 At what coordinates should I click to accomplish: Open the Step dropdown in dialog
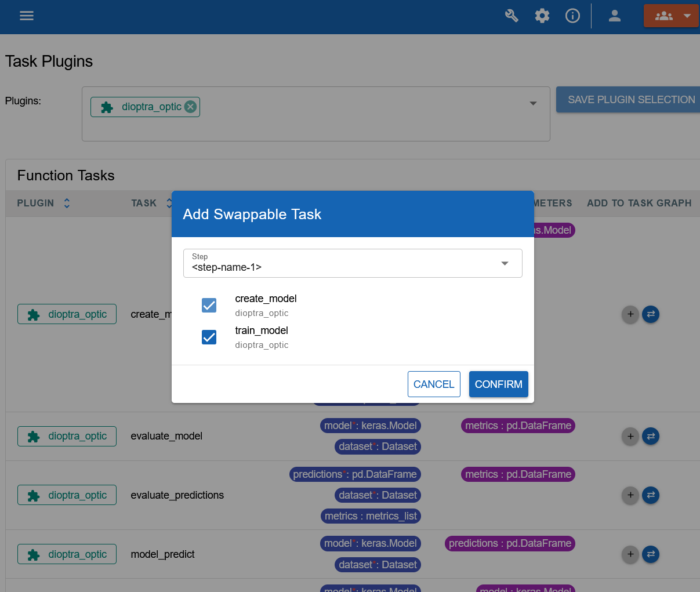pyautogui.click(x=353, y=263)
